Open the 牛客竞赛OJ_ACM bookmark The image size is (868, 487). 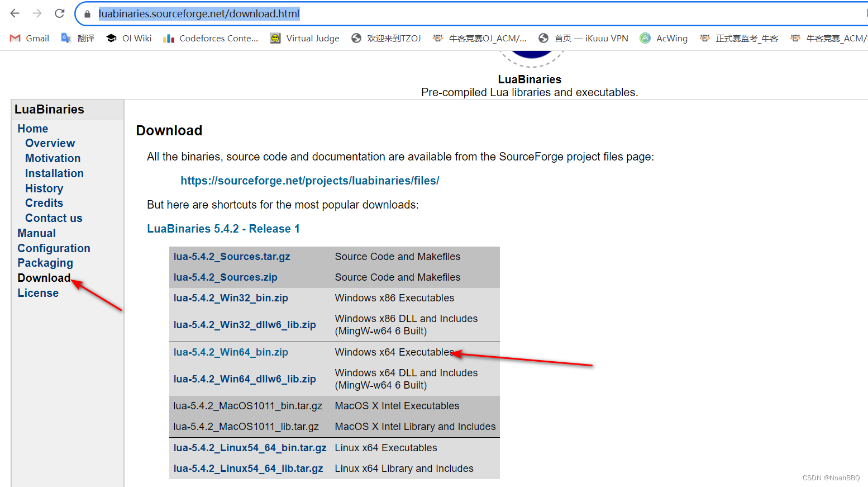[x=480, y=38]
